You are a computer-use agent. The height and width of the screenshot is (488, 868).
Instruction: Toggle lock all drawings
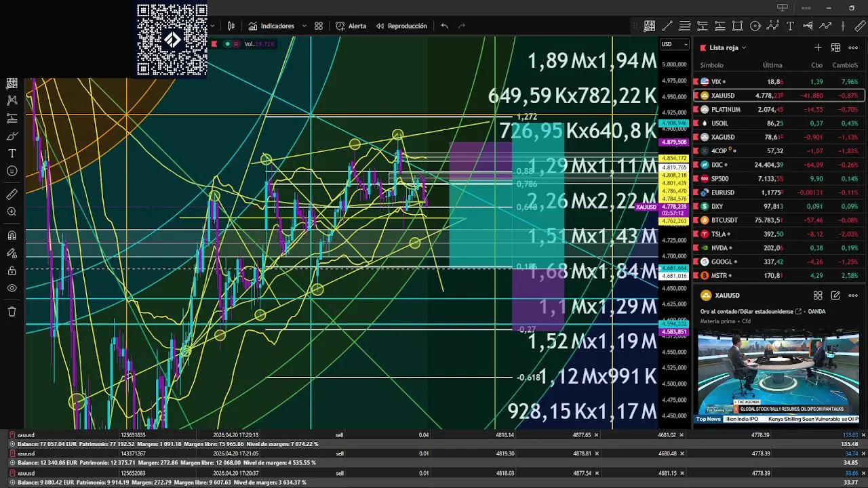(x=12, y=271)
